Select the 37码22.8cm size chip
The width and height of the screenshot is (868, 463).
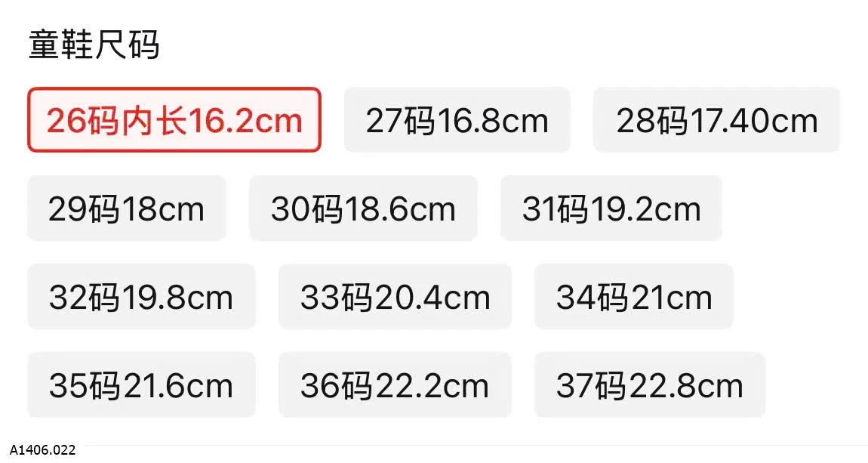click(x=650, y=384)
